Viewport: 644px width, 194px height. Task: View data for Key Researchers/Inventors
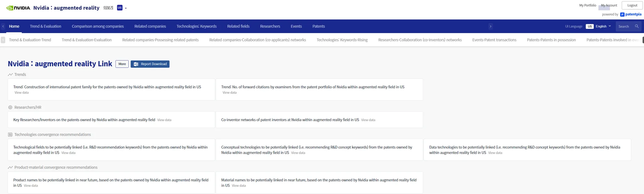pyautogui.click(x=164, y=120)
